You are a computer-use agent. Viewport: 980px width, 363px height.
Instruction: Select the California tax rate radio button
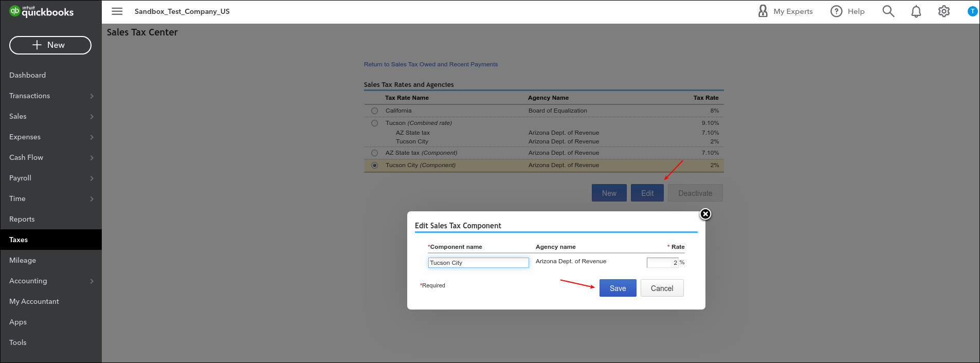click(x=374, y=111)
